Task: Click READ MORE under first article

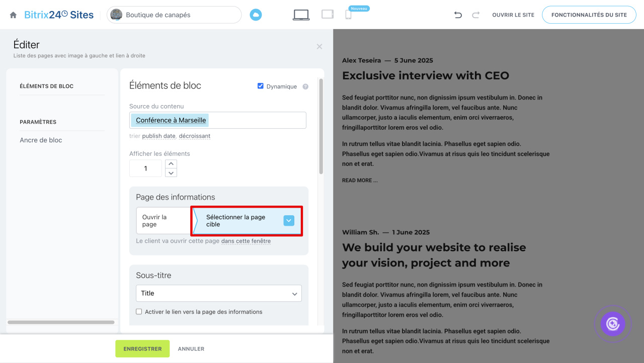Action: coord(360,180)
